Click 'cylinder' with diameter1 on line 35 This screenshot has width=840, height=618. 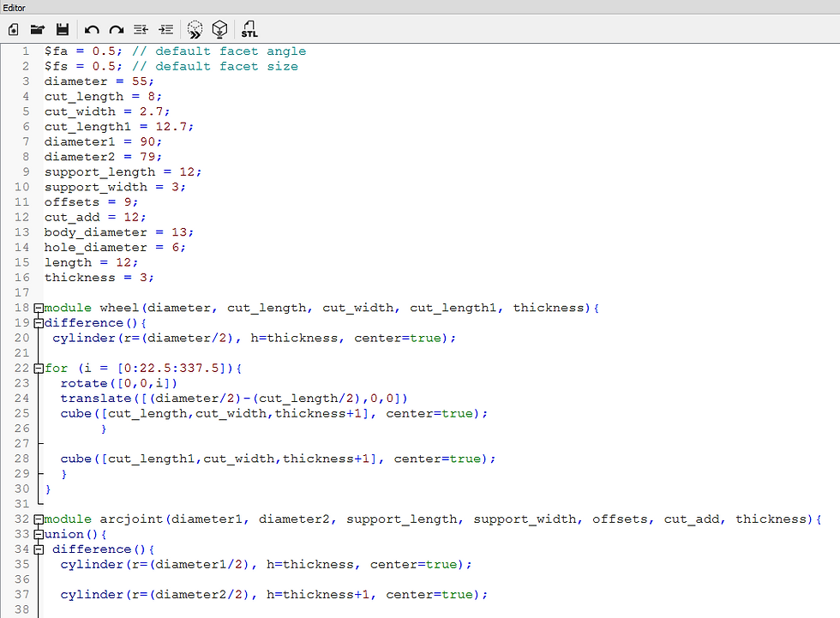point(92,565)
